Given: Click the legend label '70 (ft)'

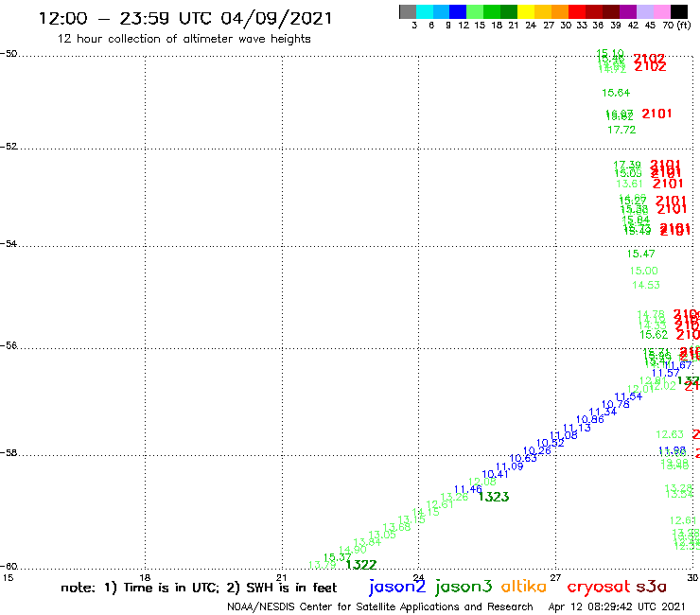Looking at the screenshot, I should point(676,26).
